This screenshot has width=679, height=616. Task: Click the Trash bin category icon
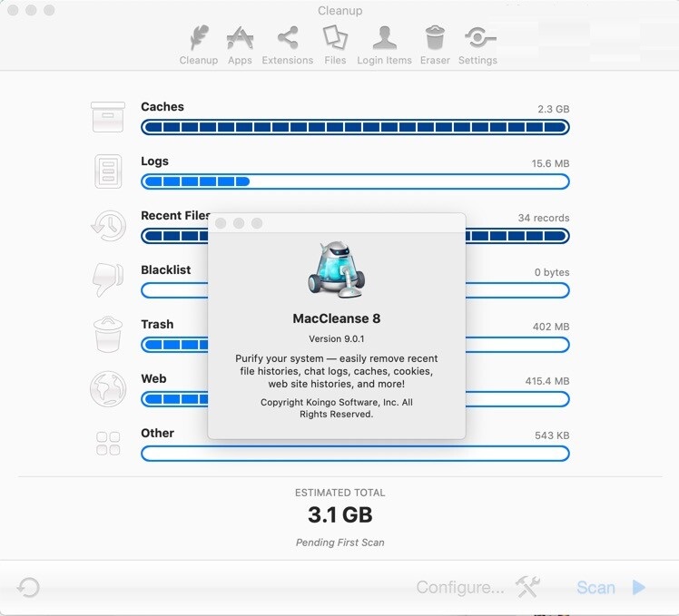coord(108,334)
